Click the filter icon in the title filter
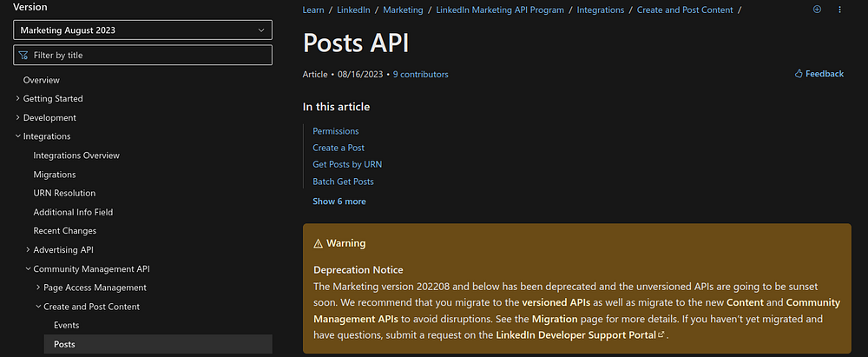The height and width of the screenshot is (357, 868). (23, 55)
